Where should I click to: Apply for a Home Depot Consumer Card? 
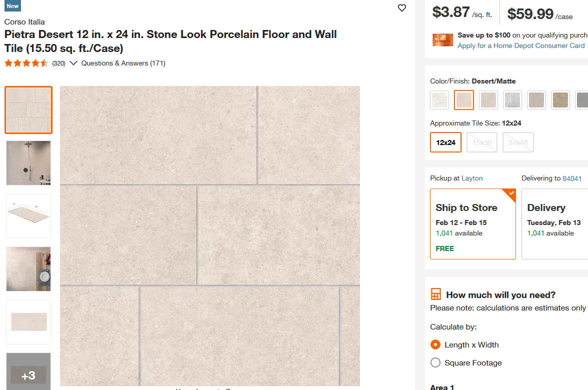click(x=521, y=46)
